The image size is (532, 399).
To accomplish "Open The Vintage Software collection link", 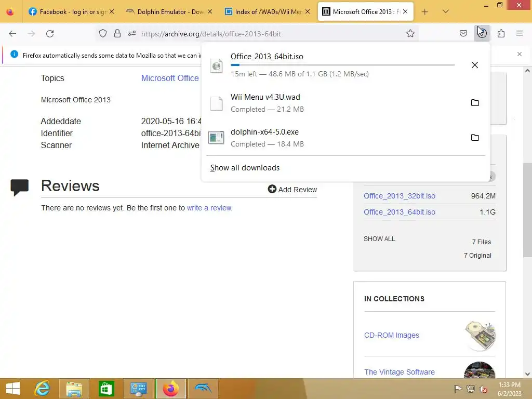I will (x=400, y=372).
